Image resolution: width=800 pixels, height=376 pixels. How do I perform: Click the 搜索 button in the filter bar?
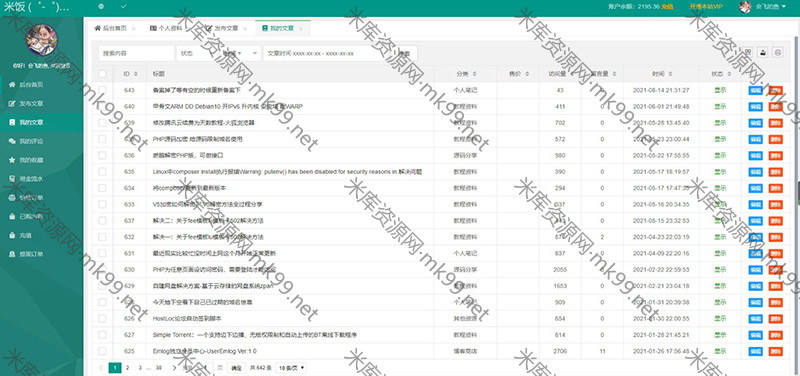404,53
